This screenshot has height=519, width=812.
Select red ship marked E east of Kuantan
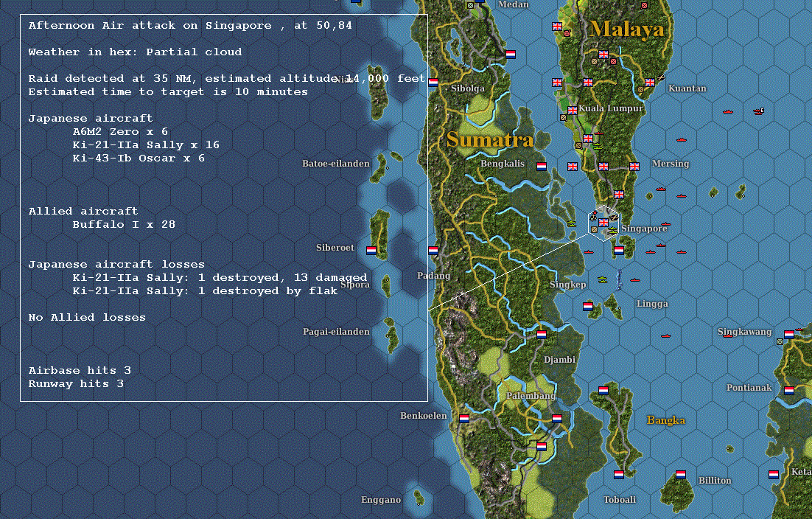click(x=759, y=111)
